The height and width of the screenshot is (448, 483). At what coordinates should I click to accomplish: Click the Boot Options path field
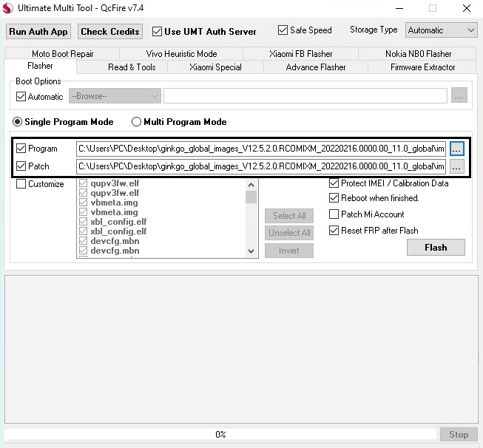click(x=305, y=96)
